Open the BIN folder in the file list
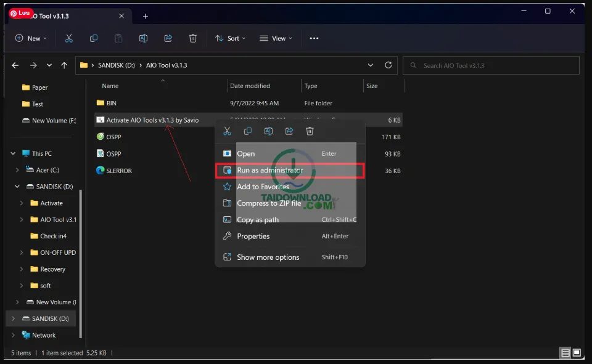This screenshot has width=592, height=364. click(111, 103)
